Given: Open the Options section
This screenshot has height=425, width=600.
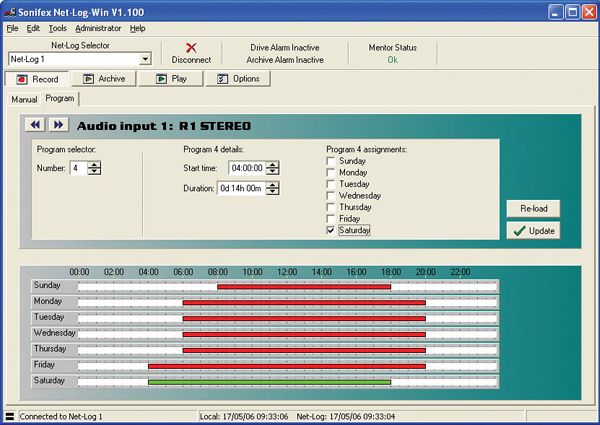Looking at the screenshot, I should click(237, 79).
